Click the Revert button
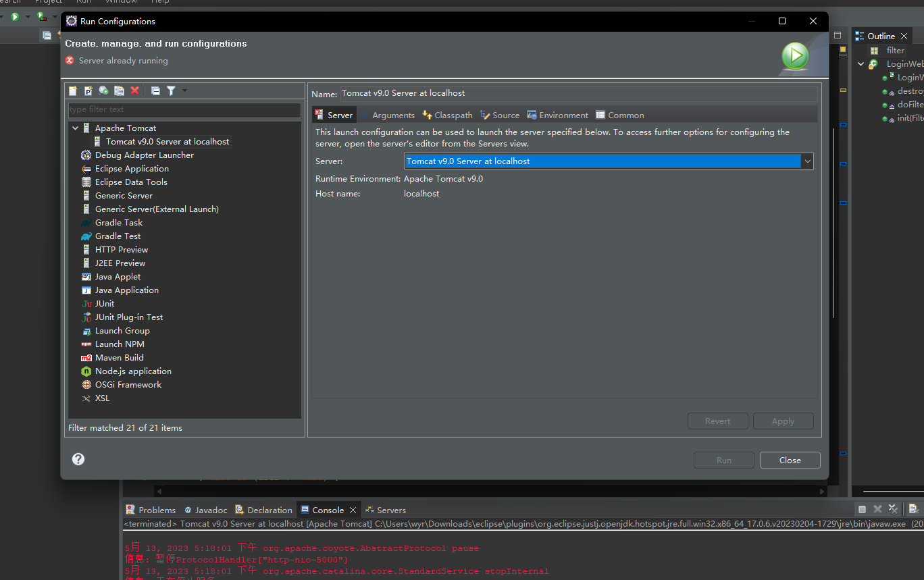The width and height of the screenshot is (924, 580). [x=717, y=421]
